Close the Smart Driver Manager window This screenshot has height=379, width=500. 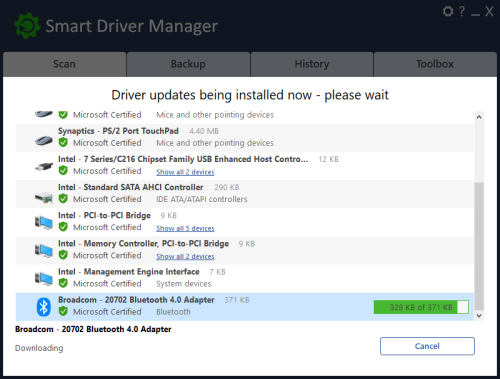(x=489, y=12)
